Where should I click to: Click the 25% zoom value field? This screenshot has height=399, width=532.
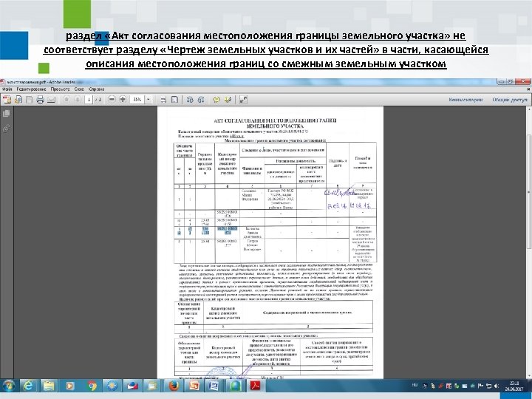[137, 100]
